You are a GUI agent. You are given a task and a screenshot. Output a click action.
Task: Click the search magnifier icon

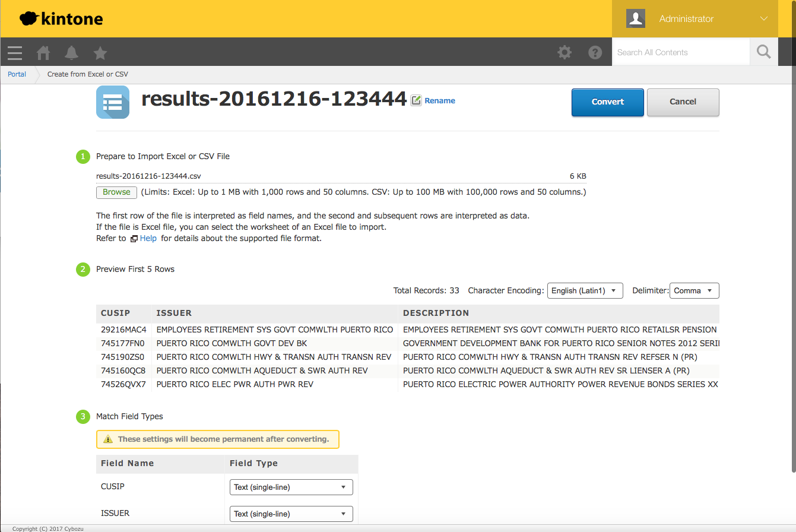(x=764, y=52)
